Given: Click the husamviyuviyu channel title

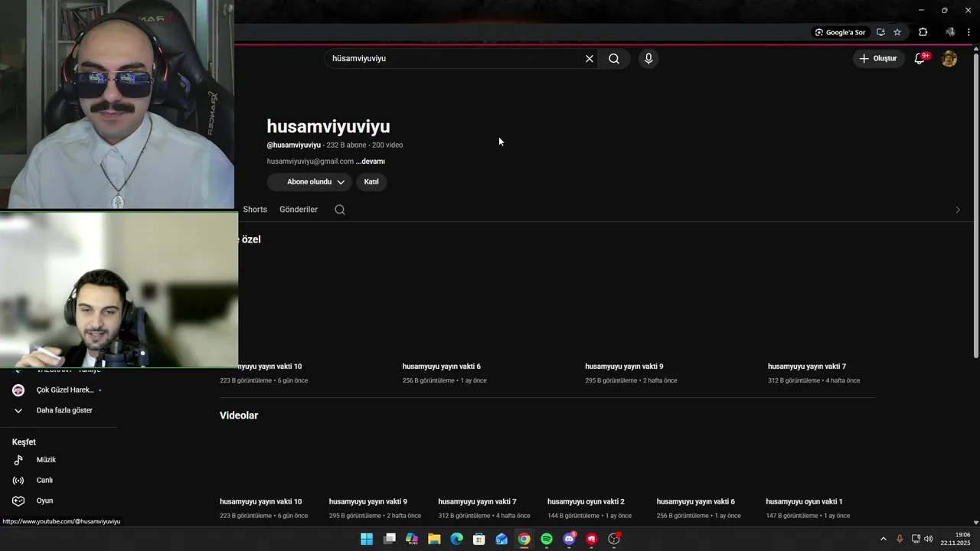Looking at the screenshot, I should (x=328, y=127).
